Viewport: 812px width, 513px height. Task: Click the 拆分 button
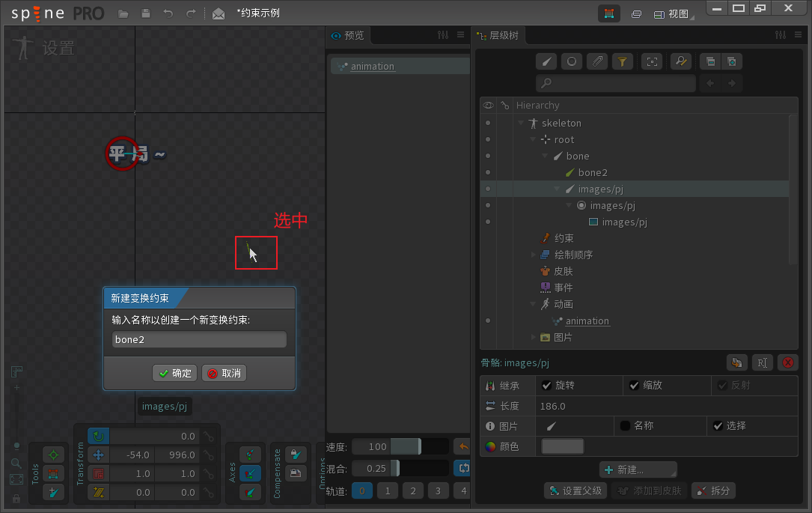[x=714, y=491]
